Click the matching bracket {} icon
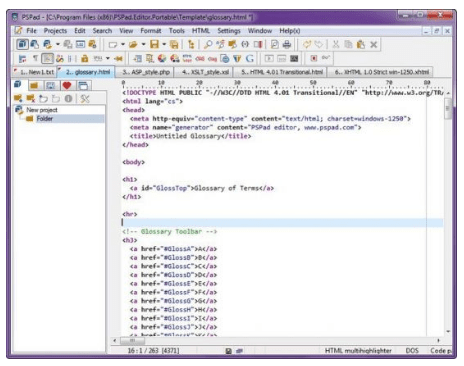464x366 pixels. [x=245, y=44]
